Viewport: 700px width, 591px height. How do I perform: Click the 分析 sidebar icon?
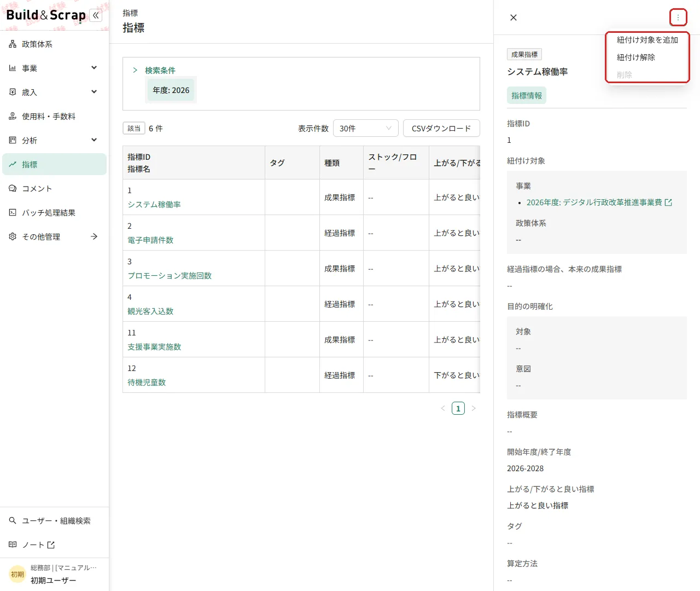coord(13,140)
